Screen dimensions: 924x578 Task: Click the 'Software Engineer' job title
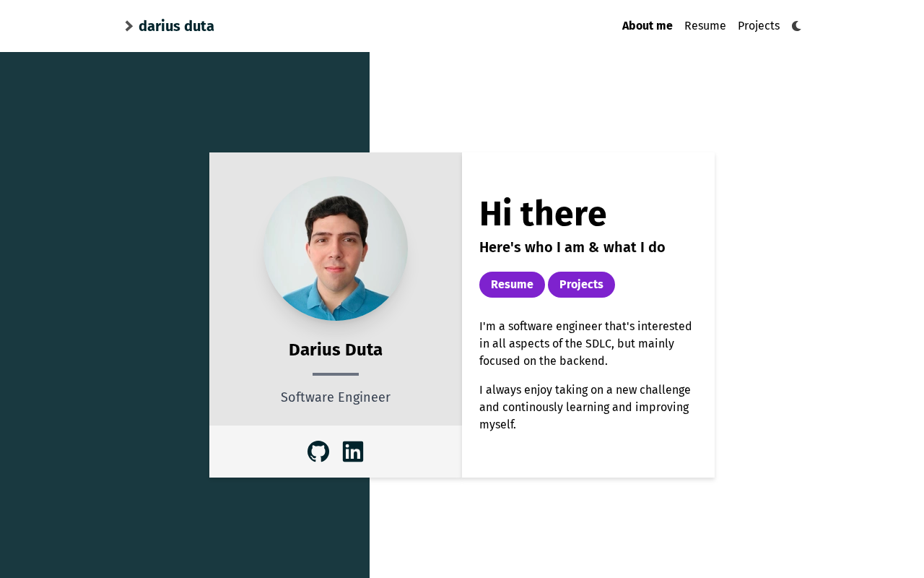click(336, 397)
